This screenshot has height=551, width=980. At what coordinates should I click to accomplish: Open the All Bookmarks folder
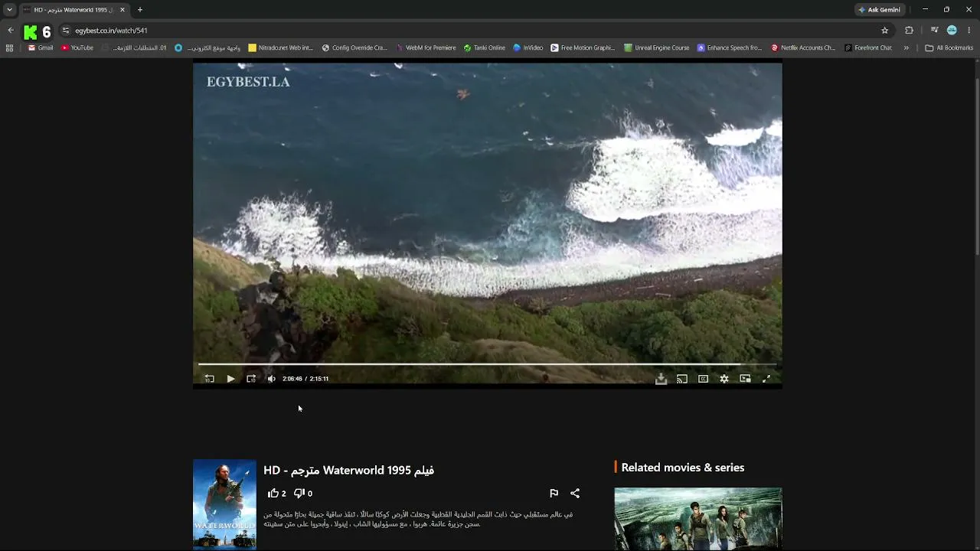point(949,47)
